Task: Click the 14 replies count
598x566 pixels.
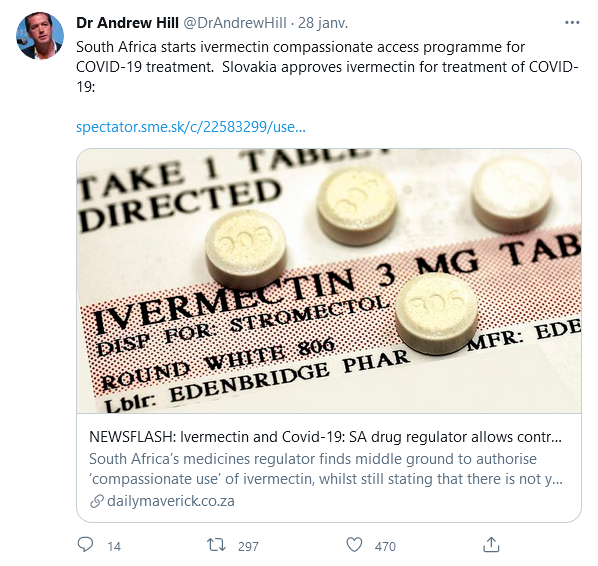Action: (114, 547)
